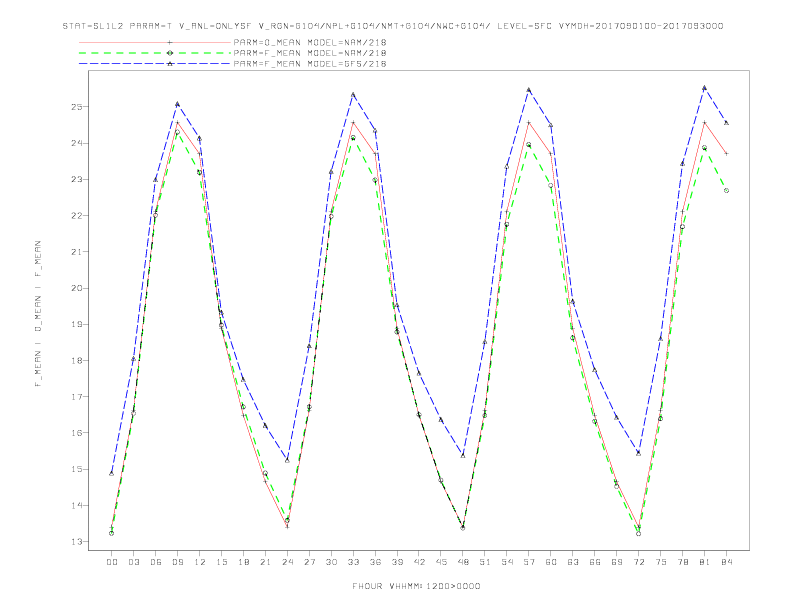Image resolution: width=792 pixels, height=612 pixels.
Task: Click y-axis tick label 23
Action: [76, 179]
